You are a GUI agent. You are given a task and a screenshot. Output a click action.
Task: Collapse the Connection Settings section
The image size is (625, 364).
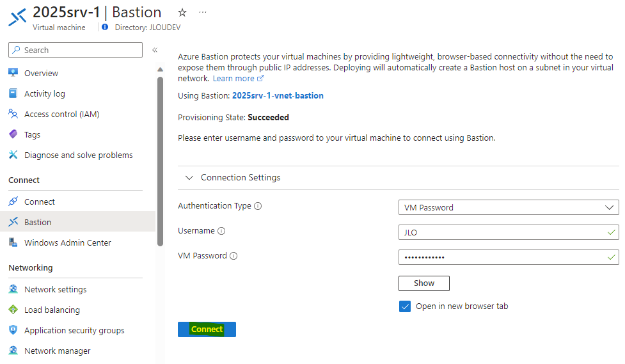pos(189,177)
